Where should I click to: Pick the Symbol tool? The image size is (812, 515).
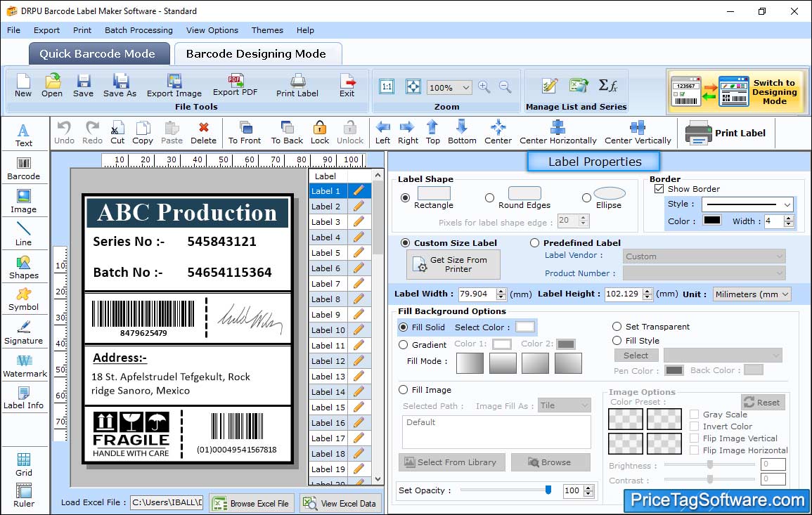(x=24, y=299)
